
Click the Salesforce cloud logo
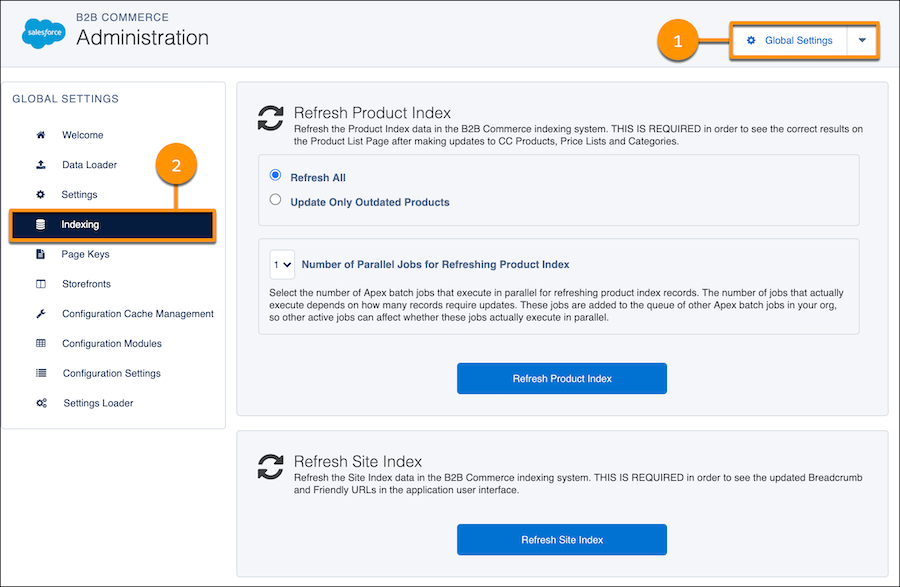pos(44,33)
